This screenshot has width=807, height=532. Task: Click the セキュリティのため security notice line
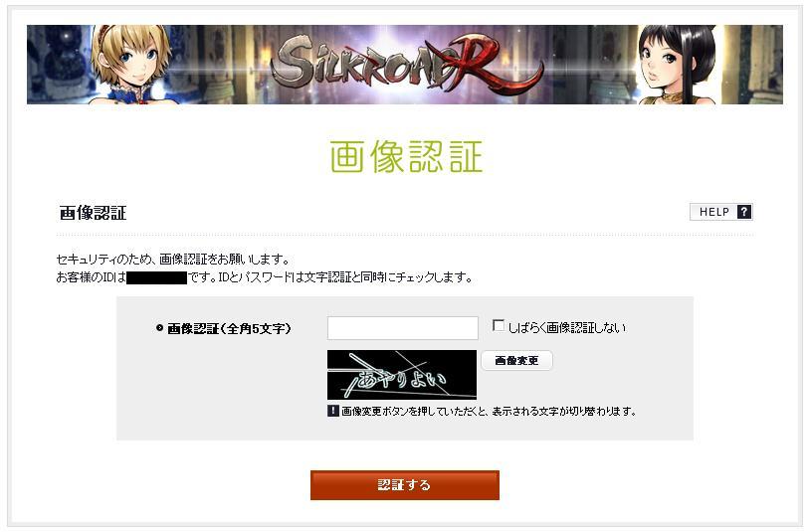click(173, 259)
